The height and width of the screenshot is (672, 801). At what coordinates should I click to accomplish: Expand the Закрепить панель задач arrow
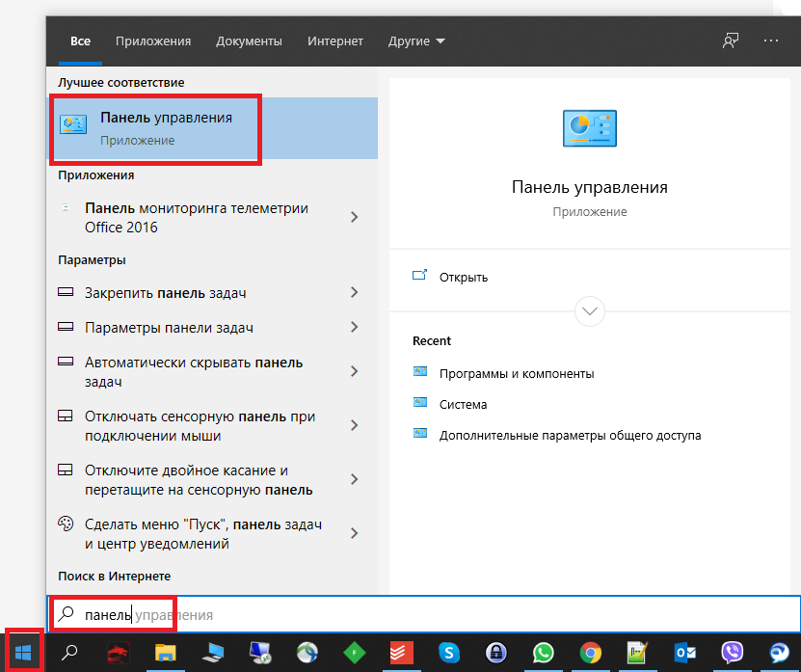tap(354, 292)
